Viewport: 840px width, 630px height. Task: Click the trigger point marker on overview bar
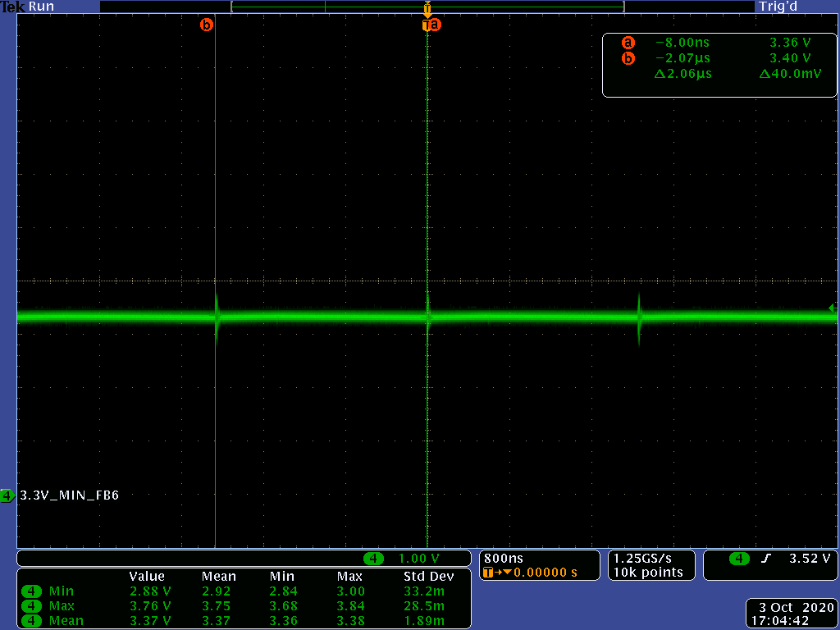427,7
